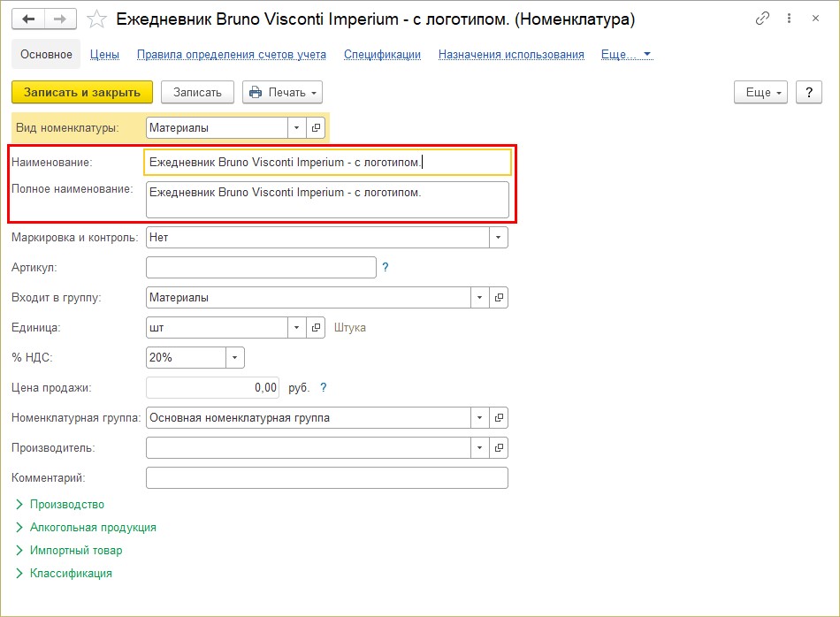Copy link using the chain icon
840x617 pixels.
[762, 19]
